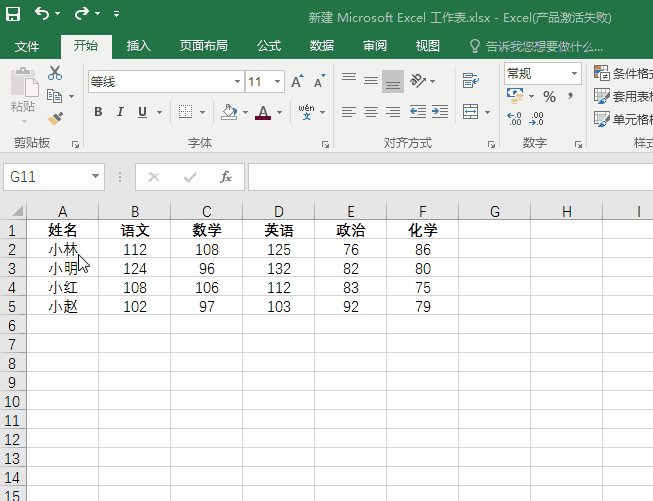This screenshot has height=501, width=653.
Task: Open the 文件 File tab
Action: coord(27,46)
